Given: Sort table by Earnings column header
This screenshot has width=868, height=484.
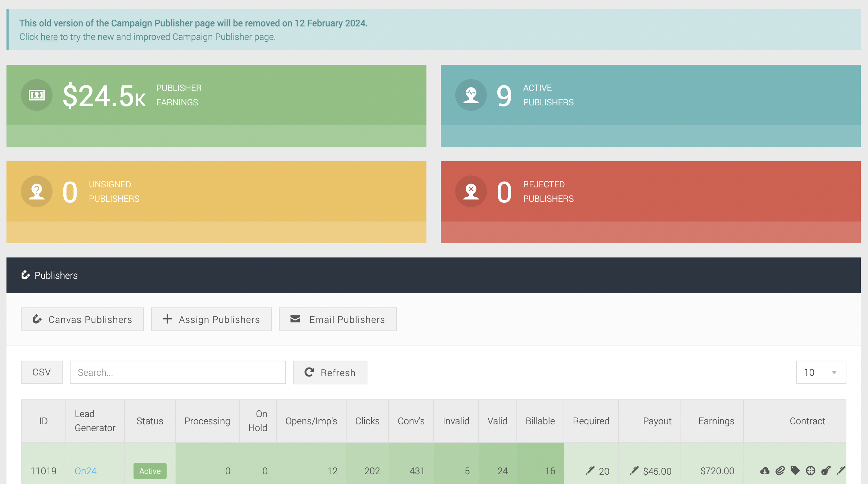Looking at the screenshot, I should [716, 421].
